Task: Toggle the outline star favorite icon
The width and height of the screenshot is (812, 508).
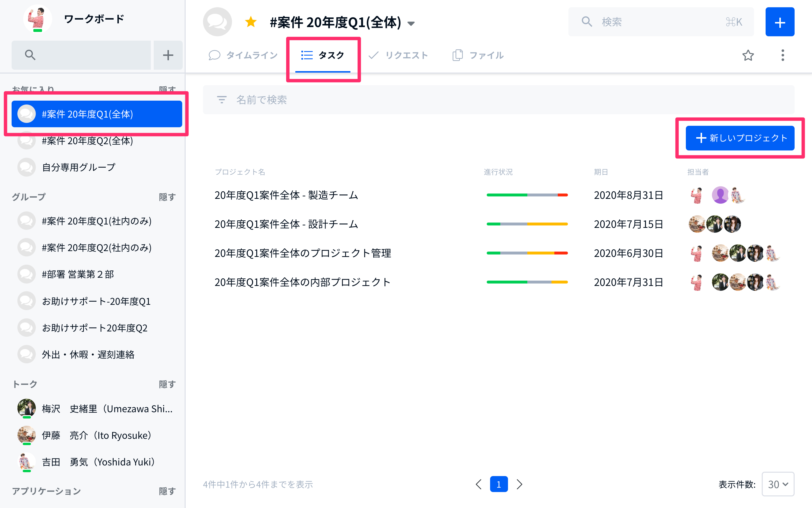Action: tap(748, 55)
